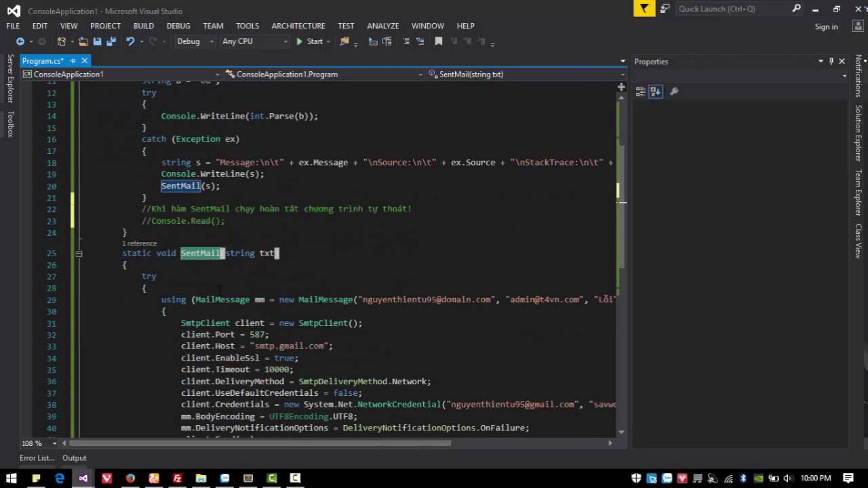
Task: Collapse the SentMail method outlining box
Action: pos(79,253)
